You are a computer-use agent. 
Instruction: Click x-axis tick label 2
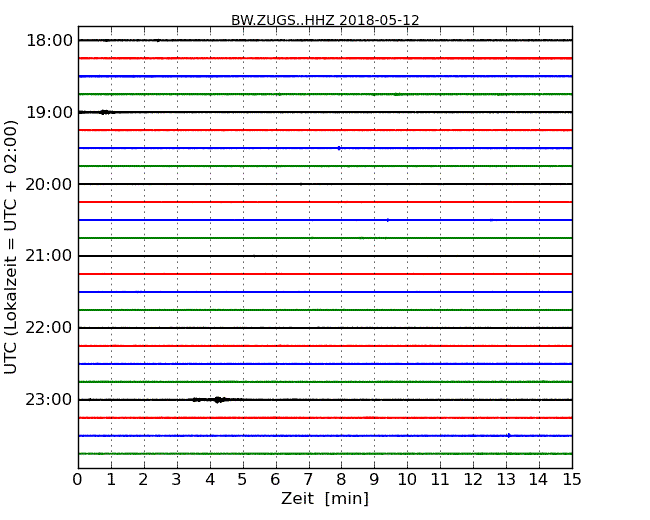pyautogui.click(x=144, y=480)
